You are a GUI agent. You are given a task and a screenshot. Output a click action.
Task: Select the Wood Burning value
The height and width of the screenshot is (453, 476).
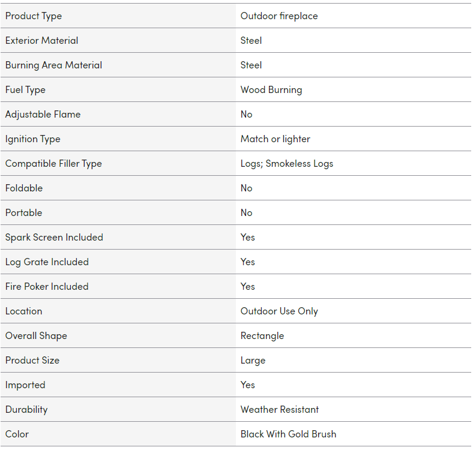[271, 90]
